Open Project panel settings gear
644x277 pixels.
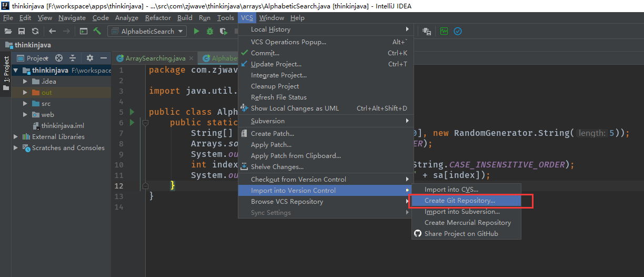(89, 58)
